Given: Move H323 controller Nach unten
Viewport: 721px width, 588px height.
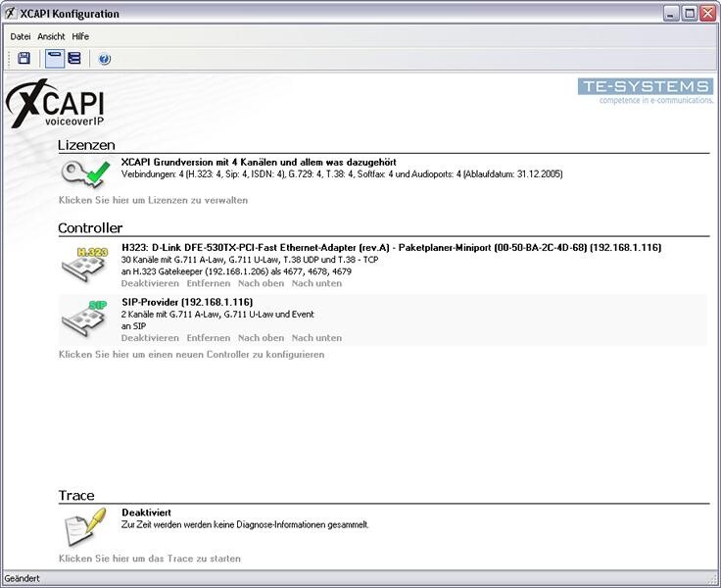Looking at the screenshot, I should click(x=316, y=283).
